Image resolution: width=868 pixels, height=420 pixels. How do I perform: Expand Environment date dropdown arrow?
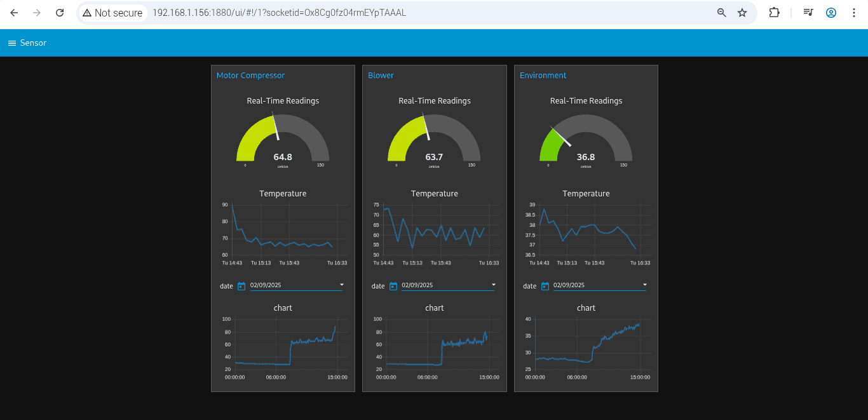pos(645,285)
